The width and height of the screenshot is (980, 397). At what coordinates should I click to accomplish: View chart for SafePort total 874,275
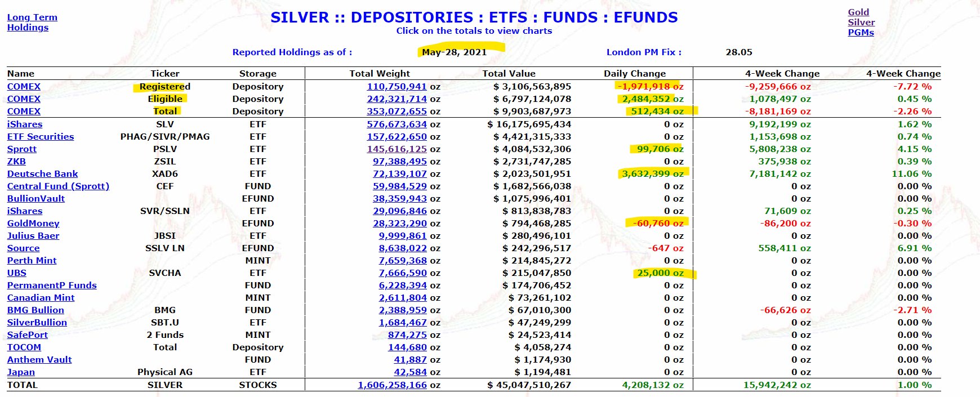point(408,335)
